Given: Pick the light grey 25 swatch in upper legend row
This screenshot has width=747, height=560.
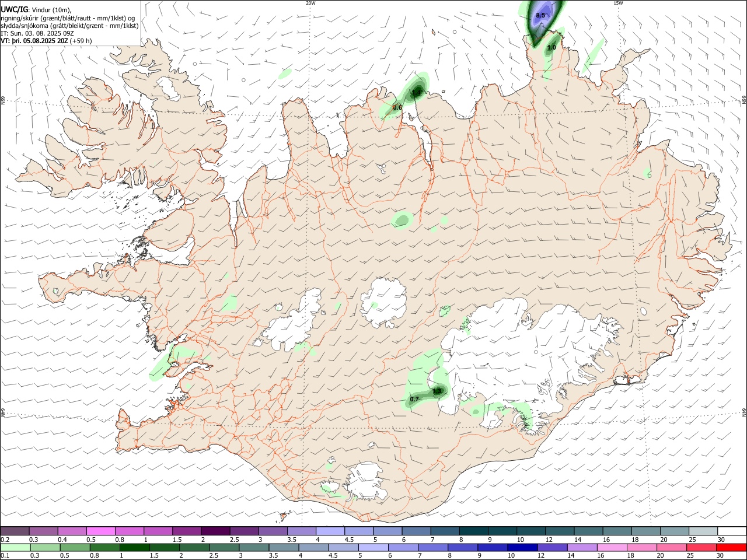Looking at the screenshot, I should click(703, 531).
